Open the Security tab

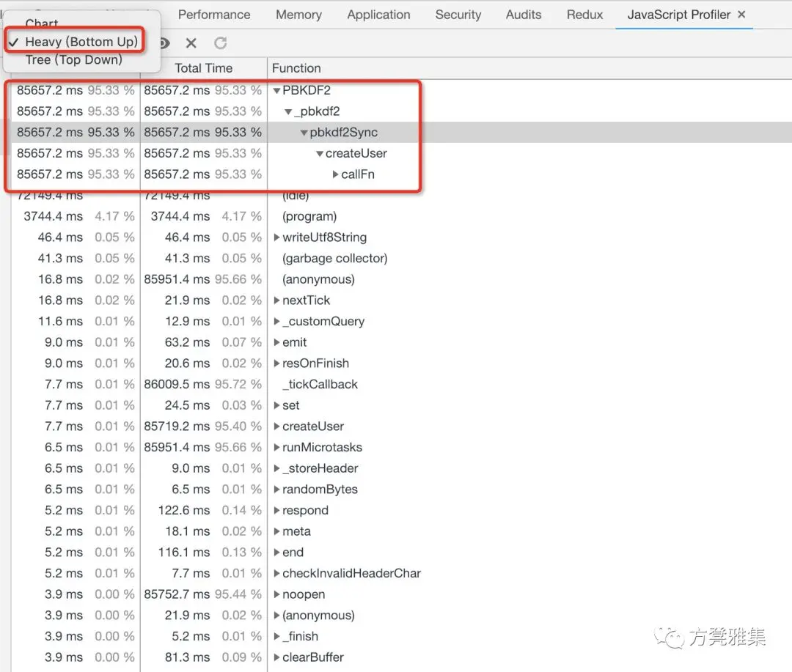[458, 15]
